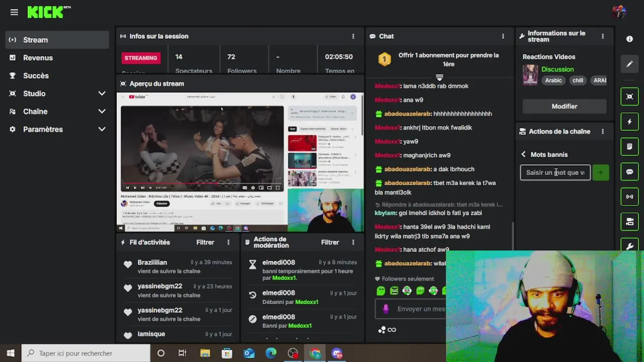The image size is (644, 362).
Task: Toggle the stream information wrench icon
Action: (x=629, y=246)
